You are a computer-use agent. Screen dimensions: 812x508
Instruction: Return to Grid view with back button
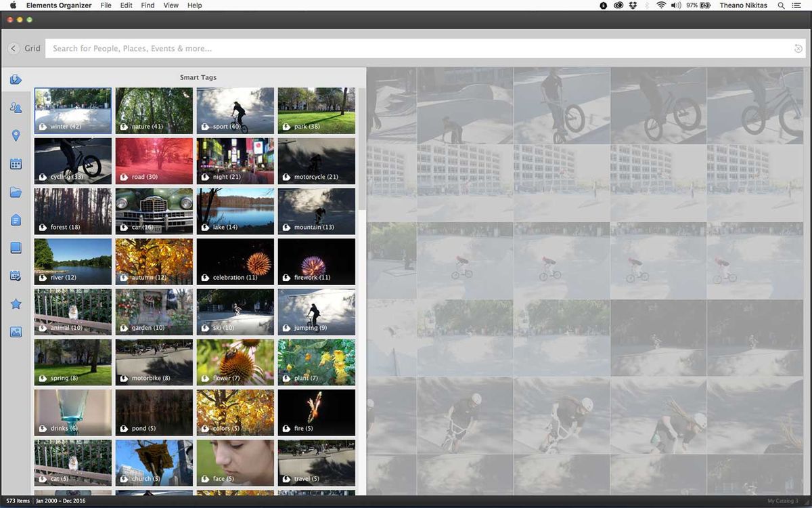pos(14,48)
